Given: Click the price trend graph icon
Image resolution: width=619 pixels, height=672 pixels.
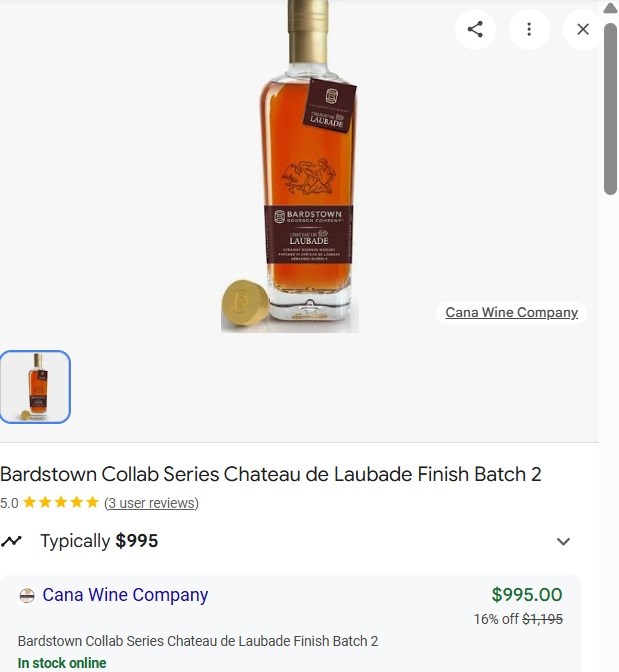Looking at the screenshot, I should tap(11, 541).
